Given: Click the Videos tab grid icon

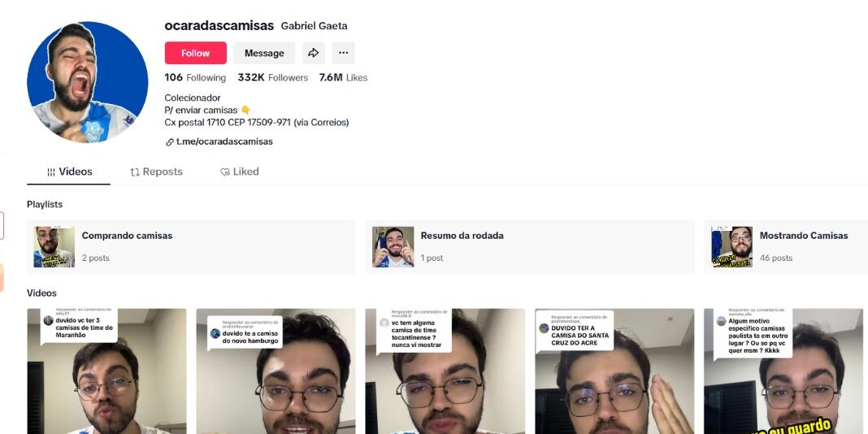Looking at the screenshot, I should pos(51,172).
